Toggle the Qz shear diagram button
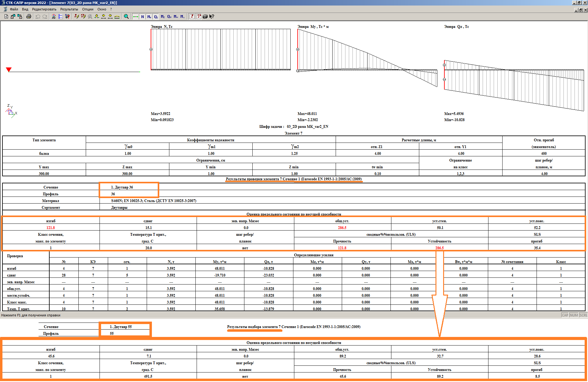The height and width of the screenshot is (382, 588). pos(156,17)
